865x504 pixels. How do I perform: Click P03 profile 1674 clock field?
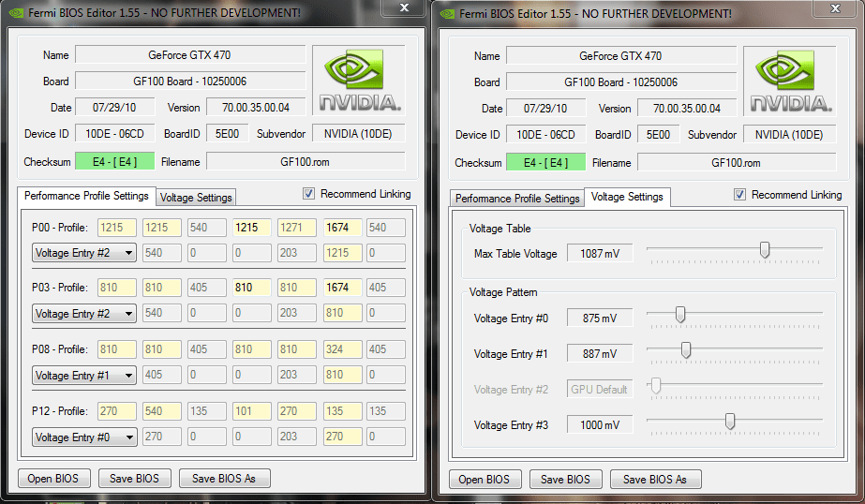pyautogui.click(x=343, y=288)
